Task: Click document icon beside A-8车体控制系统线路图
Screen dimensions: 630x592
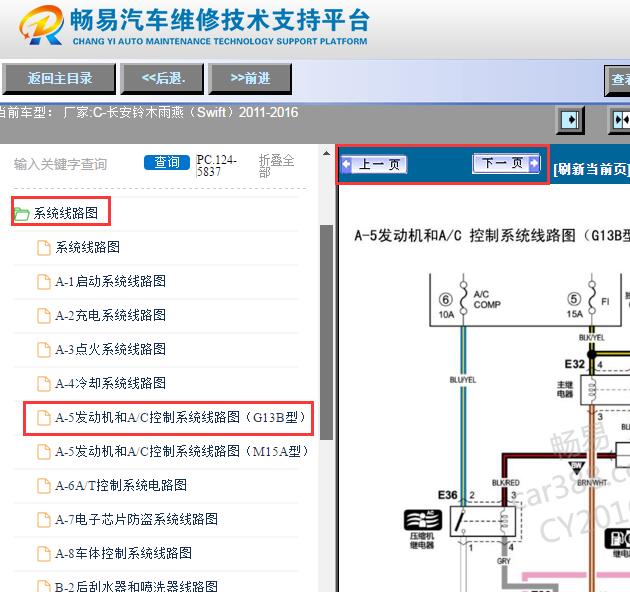Action: pyautogui.click(x=44, y=553)
